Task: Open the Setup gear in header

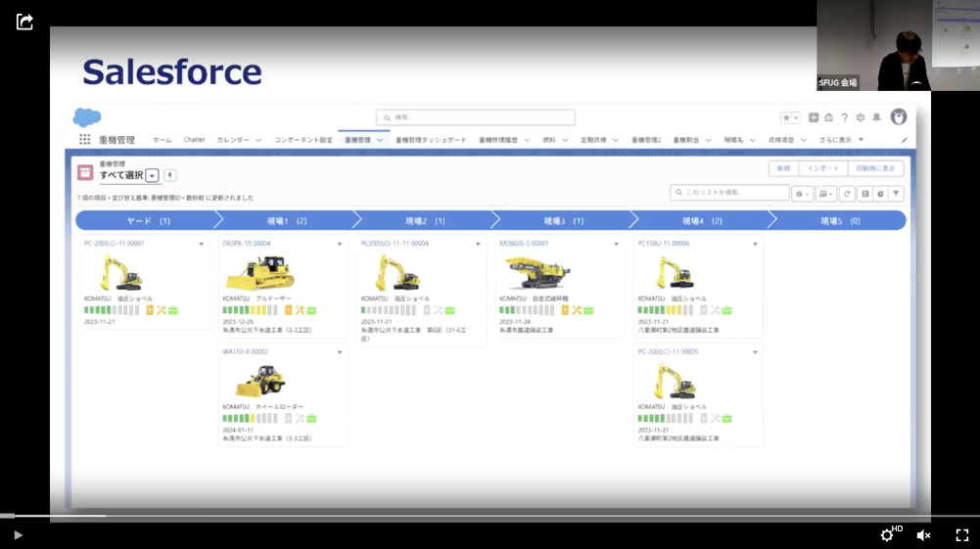Action: [861, 117]
